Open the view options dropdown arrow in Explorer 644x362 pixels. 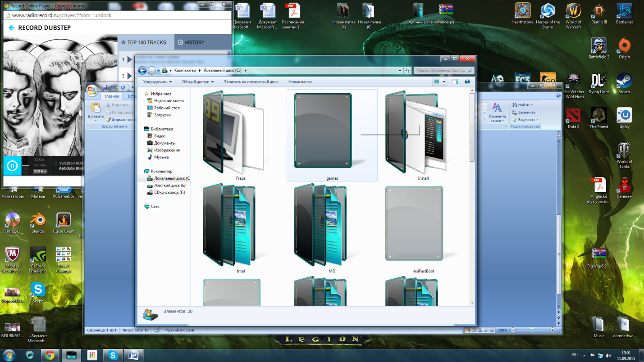pos(444,82)
